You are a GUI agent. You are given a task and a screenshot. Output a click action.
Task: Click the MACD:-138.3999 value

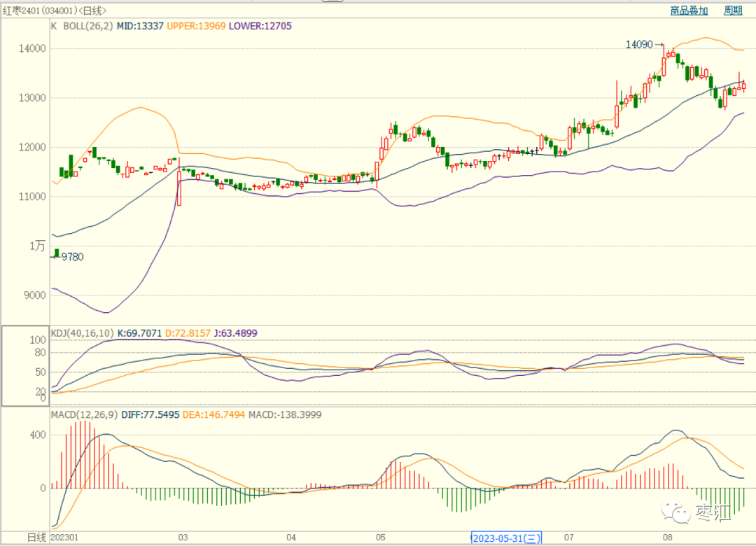(285, 415)
